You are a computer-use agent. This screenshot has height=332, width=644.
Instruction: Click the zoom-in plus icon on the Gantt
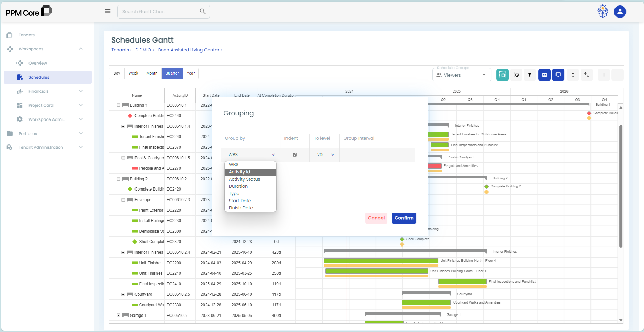coord(604,75)
